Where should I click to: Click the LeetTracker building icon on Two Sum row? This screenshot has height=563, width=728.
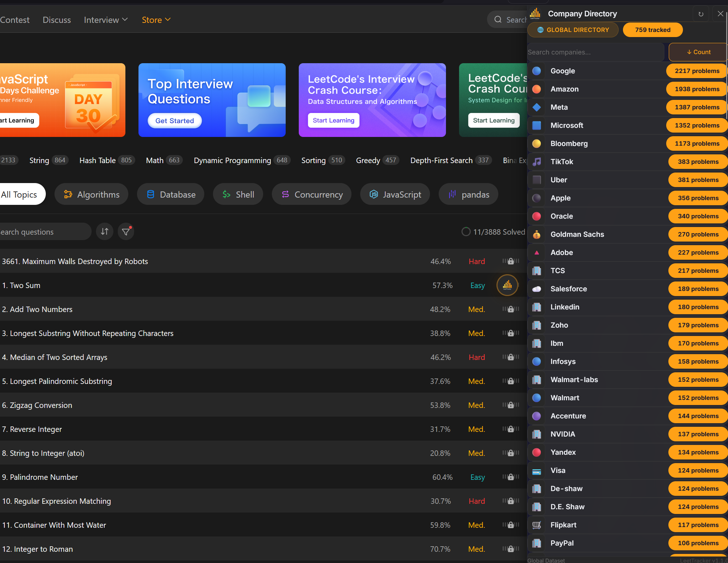(507, 285)
